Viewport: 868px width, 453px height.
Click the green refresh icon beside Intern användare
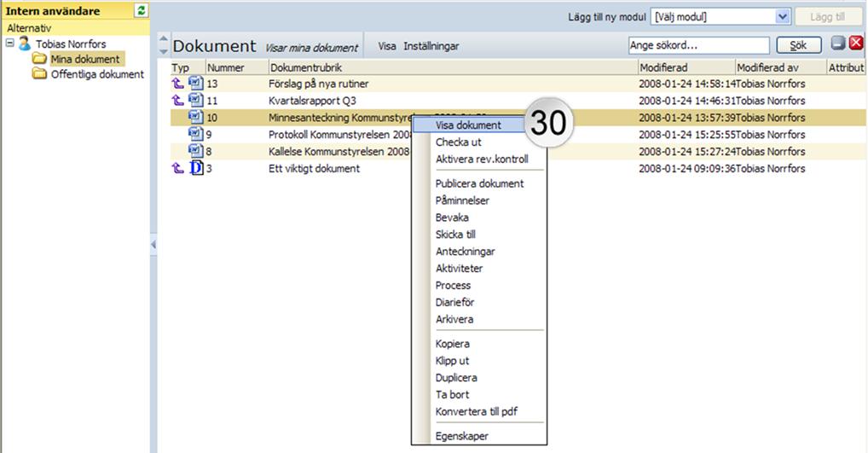(142, 10)
